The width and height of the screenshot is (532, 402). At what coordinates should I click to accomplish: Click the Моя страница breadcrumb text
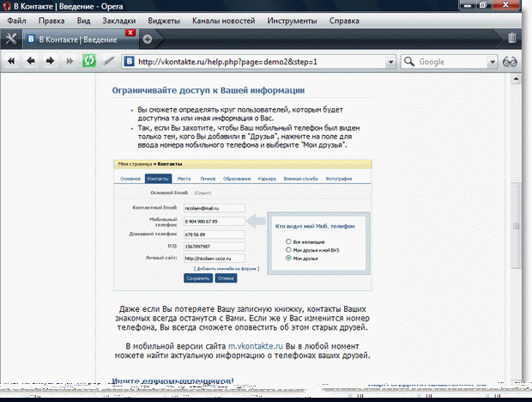tap(135, 164)
